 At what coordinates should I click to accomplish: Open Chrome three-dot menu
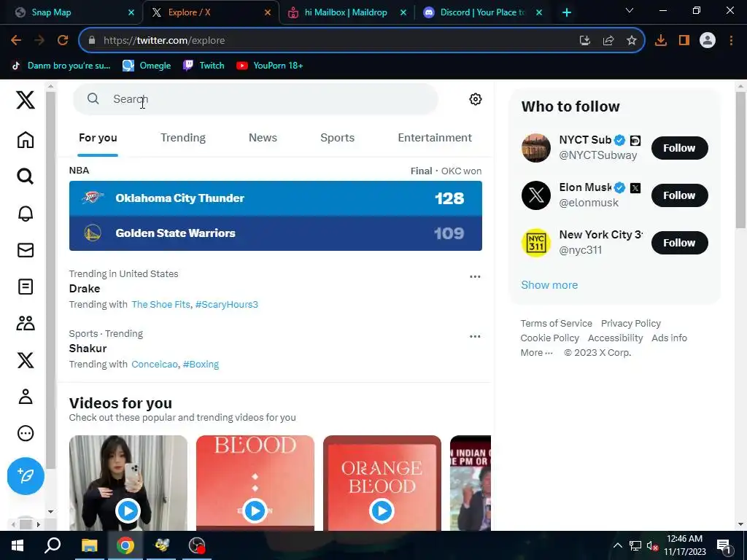(731, 41)
